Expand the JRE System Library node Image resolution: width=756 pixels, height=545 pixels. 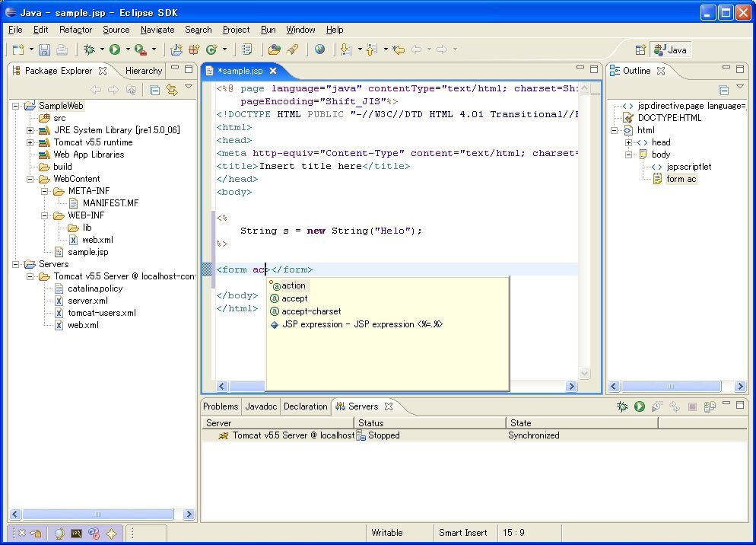[x=30, y=130]
